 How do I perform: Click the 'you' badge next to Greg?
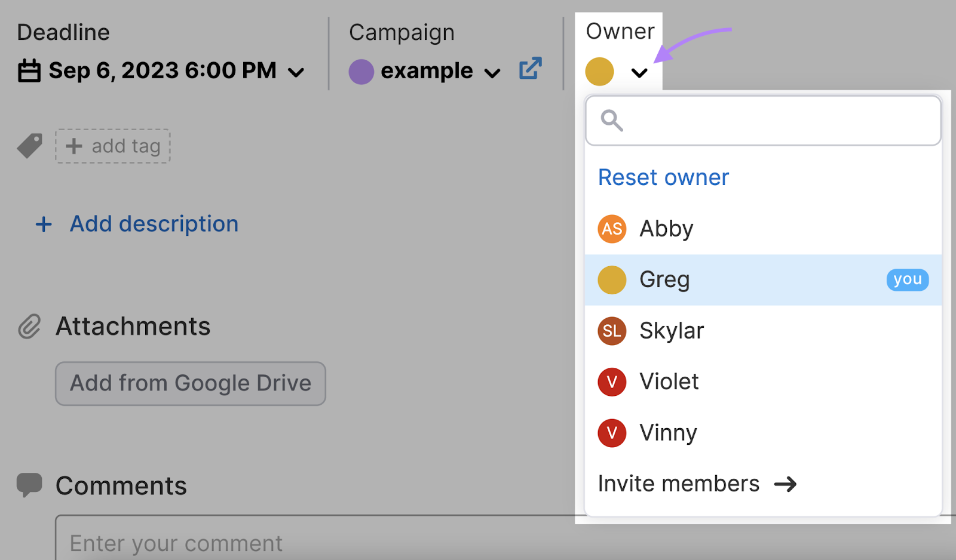click(x=908, y=279)
